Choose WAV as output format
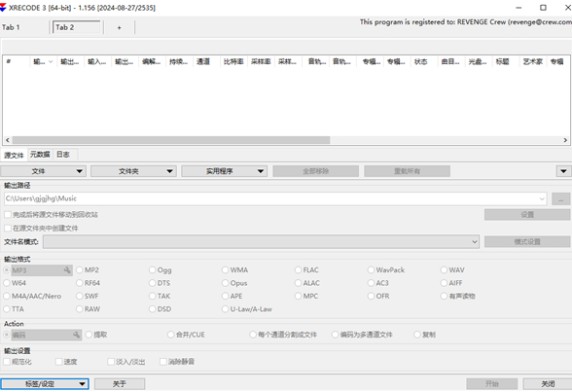The width and height of the screenshot is (572, 392). click(452, 270)
